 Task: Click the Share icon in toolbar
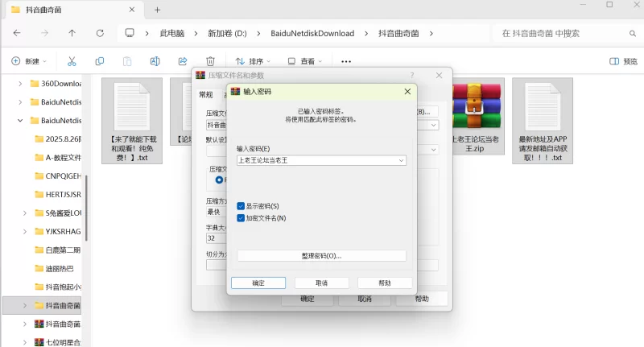(x=183, y=61)
